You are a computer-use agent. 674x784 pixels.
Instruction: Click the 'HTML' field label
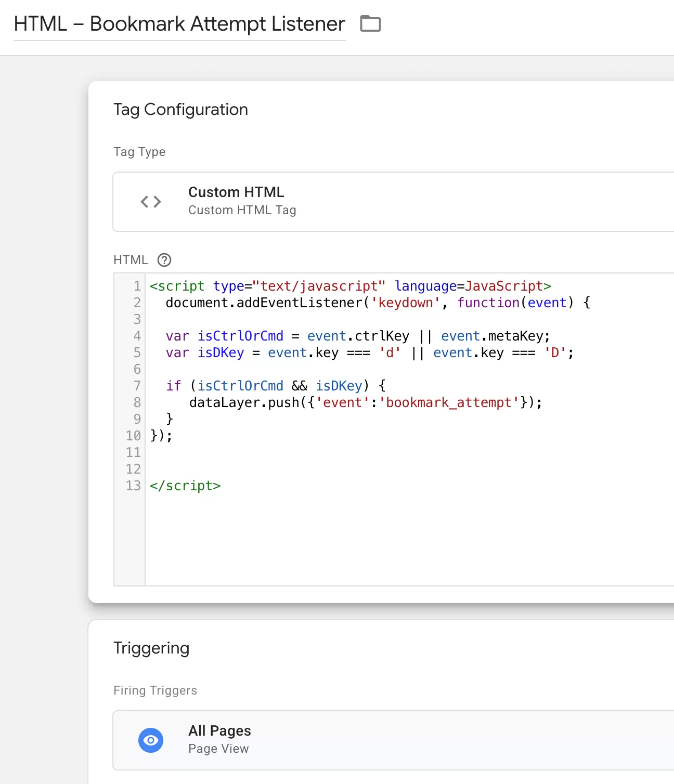point(131,260)
